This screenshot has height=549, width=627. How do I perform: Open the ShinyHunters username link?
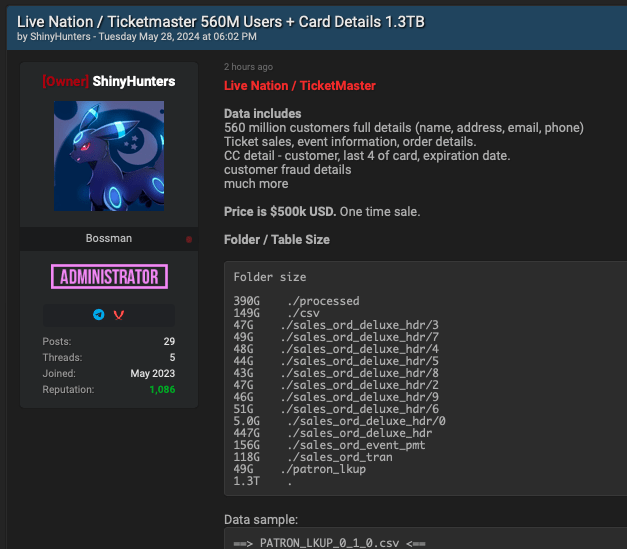[134, 82]
